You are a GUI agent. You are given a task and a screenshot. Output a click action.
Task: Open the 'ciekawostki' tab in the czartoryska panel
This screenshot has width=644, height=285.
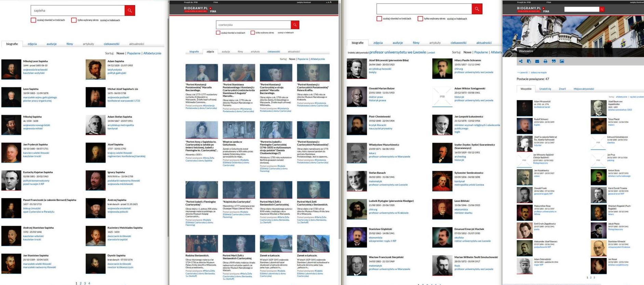(x=274, y=52)
